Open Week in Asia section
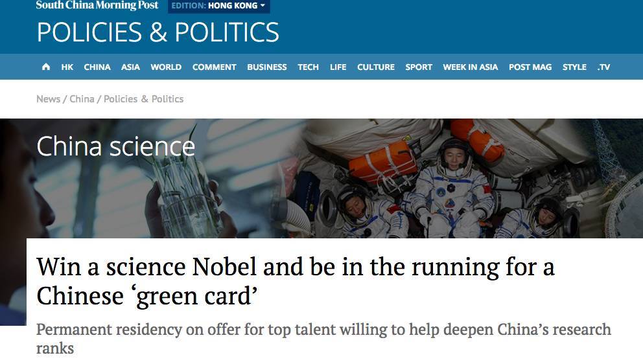 coord(471,67)
